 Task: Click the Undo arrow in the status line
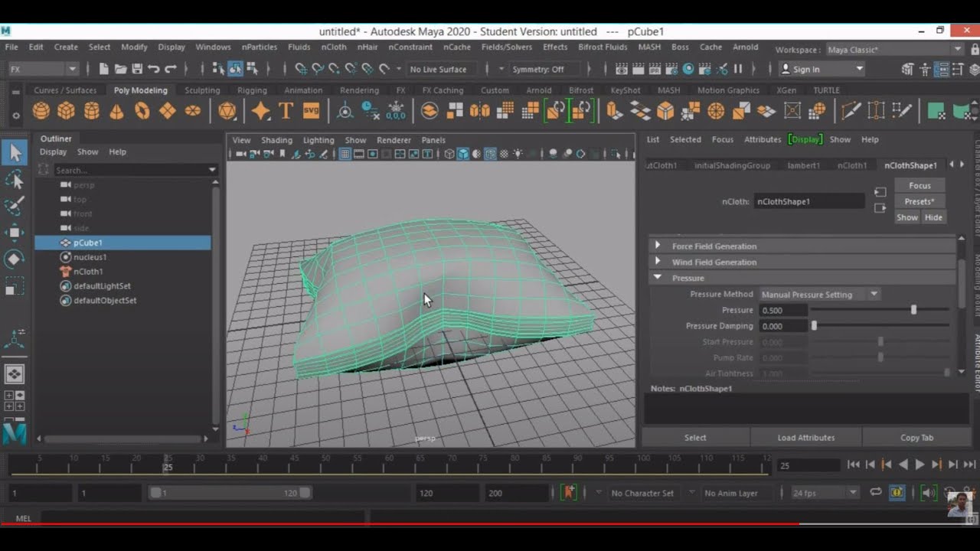(153, 69)
